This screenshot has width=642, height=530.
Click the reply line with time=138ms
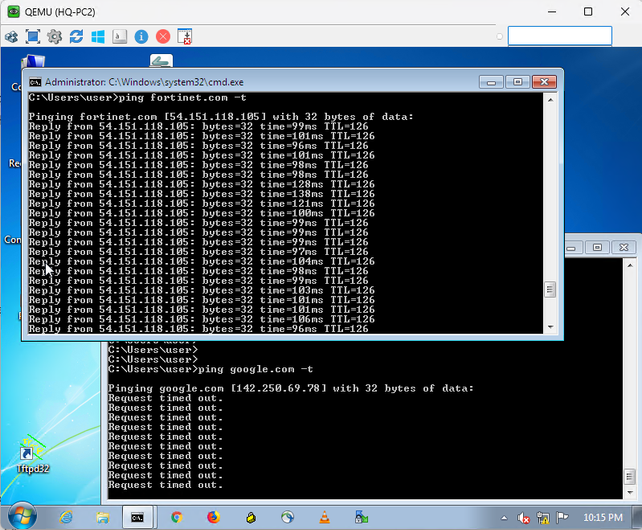(201, 194)
